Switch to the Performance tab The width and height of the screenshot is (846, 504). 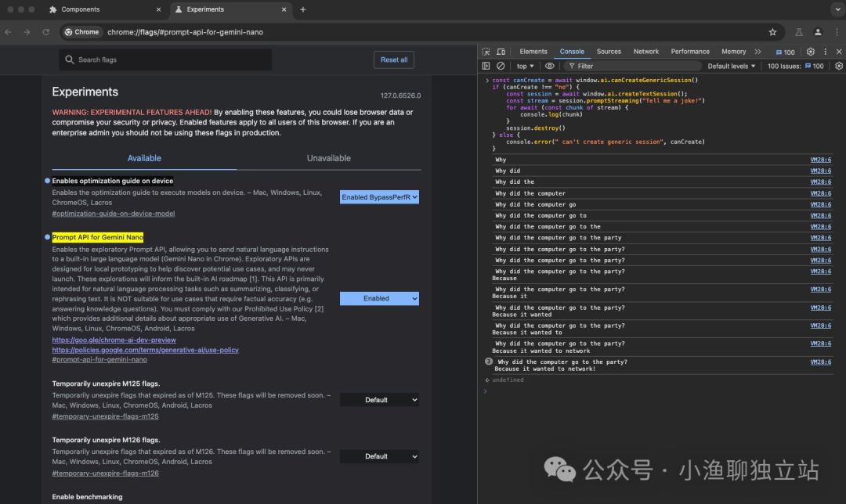click(x=690, y=52)
